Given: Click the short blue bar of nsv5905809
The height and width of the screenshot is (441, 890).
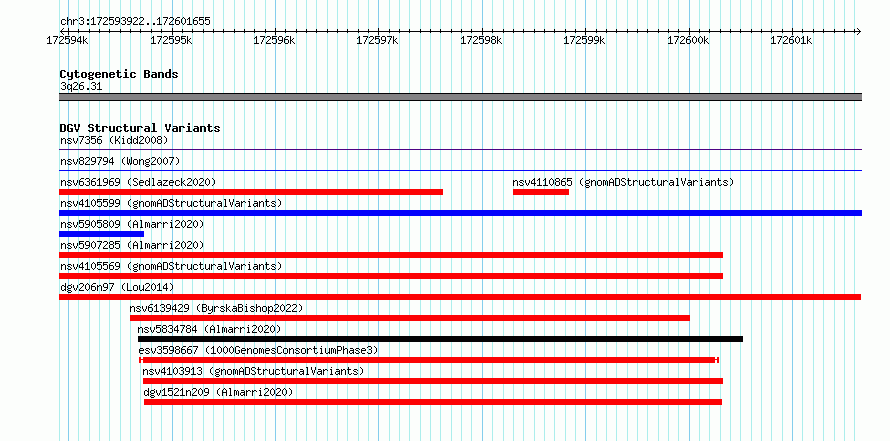Looking at the screenshot, I should click(102, 234).
